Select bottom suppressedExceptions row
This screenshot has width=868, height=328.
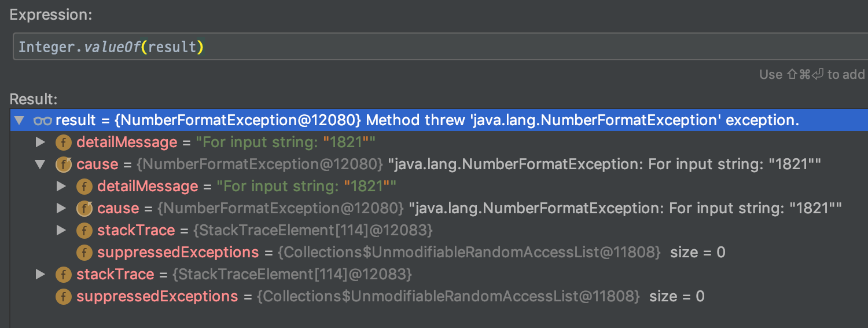pos(439,297)
